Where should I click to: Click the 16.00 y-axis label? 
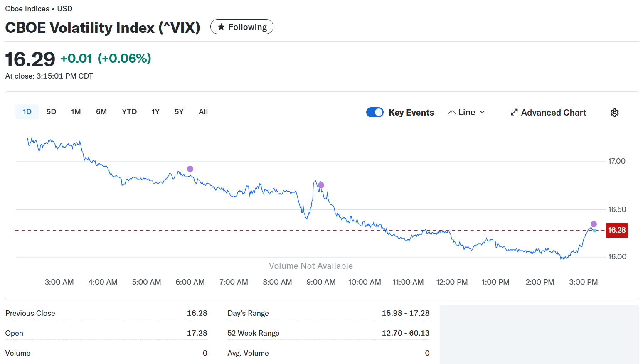click(x=617, y=257)
